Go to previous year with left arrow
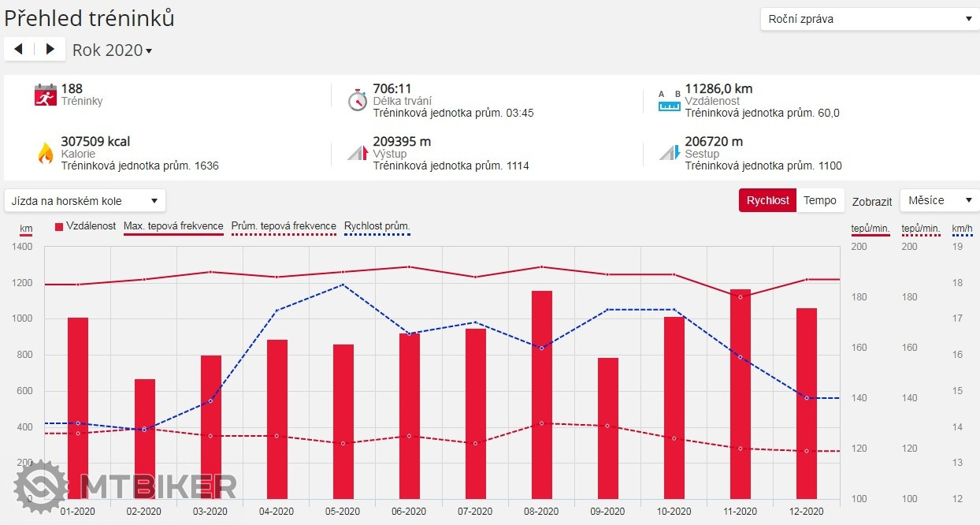This screenshot has height=525, width=980. (19, 49)
